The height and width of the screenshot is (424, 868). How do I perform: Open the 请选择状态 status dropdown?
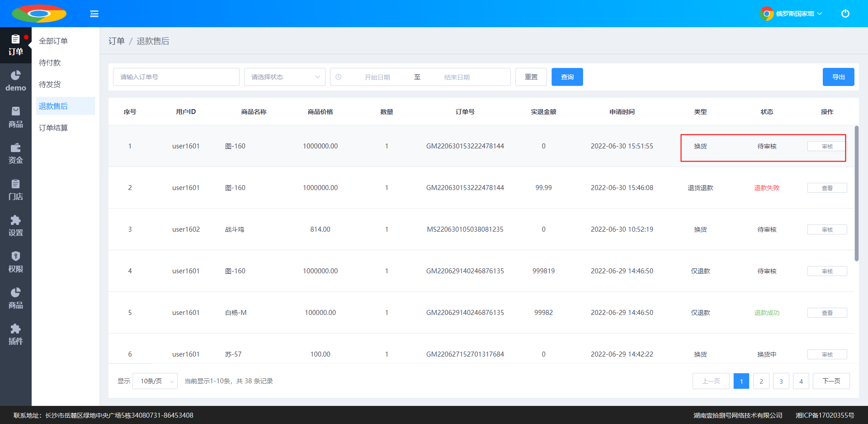click(x=285, y=77)
